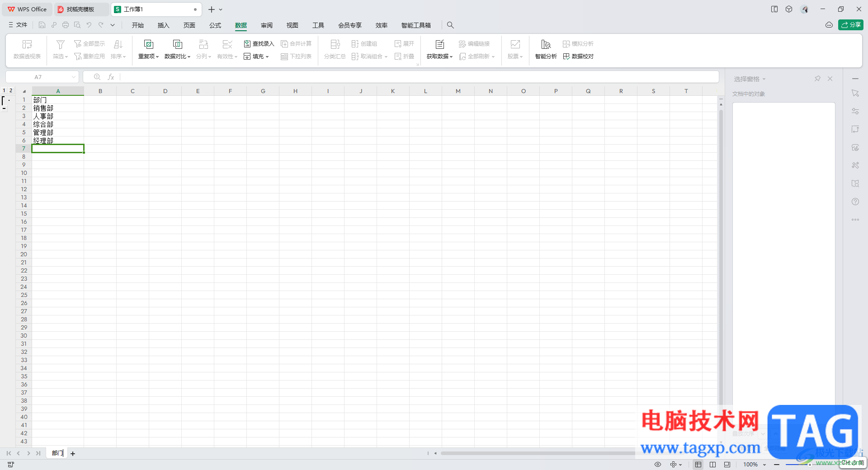Image resolution: width=868 pixels, height=470 pixels.
Task: Switch to the 公式 Formulas tab
Action: 215,25
